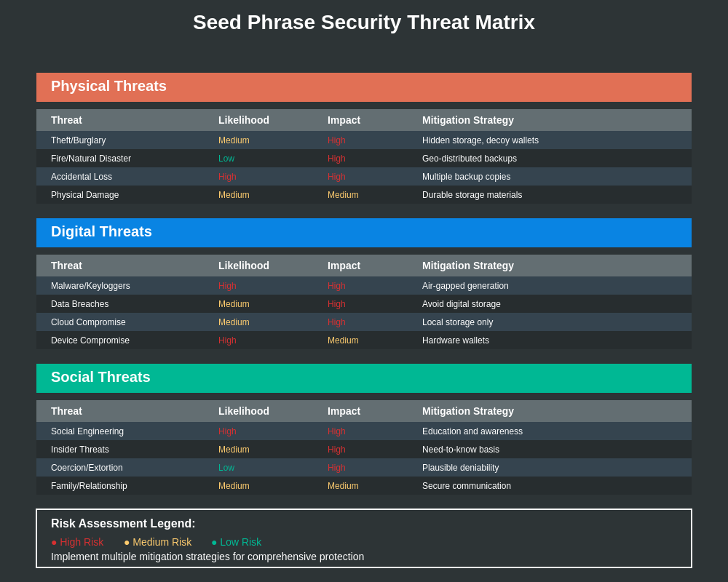Screen dimensions: 728x582
Task: Click Medium impact for Device Compromise
Action: [343, 340]
